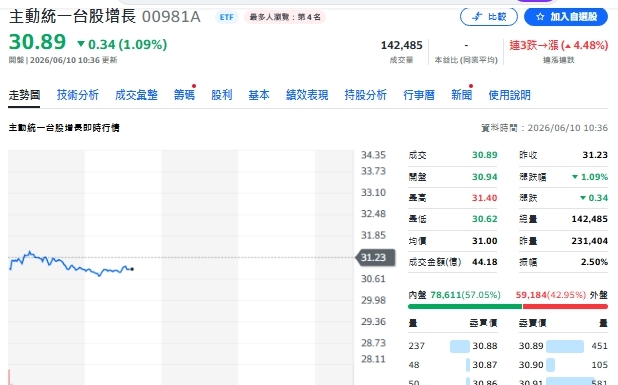Click 開盤 price value 30.94
Image resolution: width=618 pixels, height=385 pixels.
484,177
